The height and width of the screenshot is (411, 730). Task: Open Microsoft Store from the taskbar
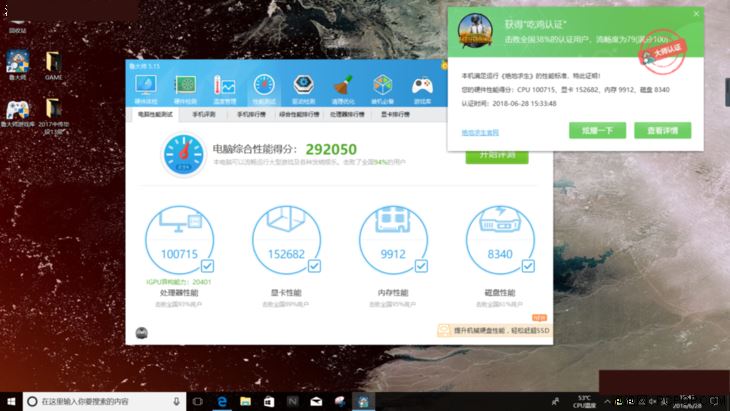[269, 401]
